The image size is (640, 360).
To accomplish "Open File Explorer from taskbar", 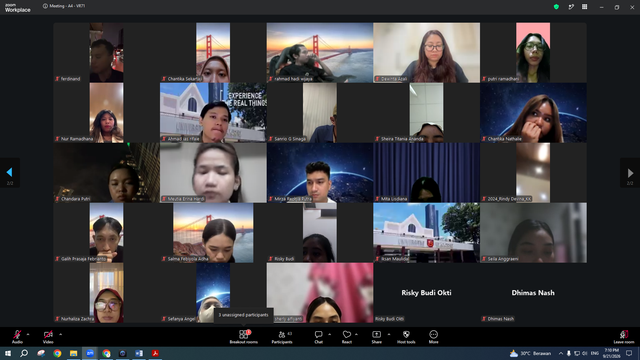I will click(x=73, y=353).
